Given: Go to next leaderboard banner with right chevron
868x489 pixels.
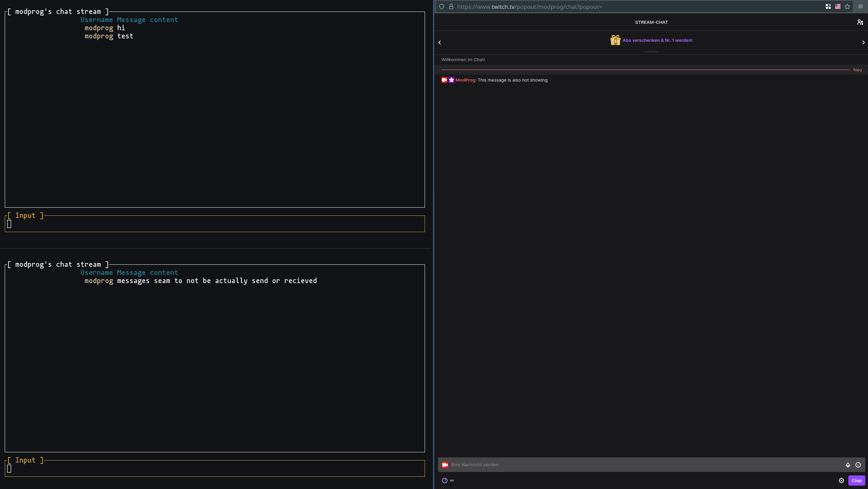Looking at the screenshot, I should pos(863,42).
